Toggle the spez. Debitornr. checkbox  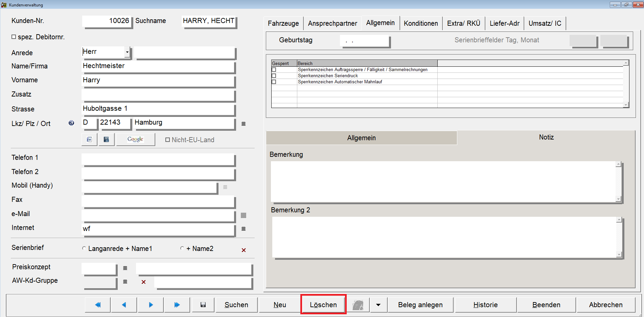(14, 37)
